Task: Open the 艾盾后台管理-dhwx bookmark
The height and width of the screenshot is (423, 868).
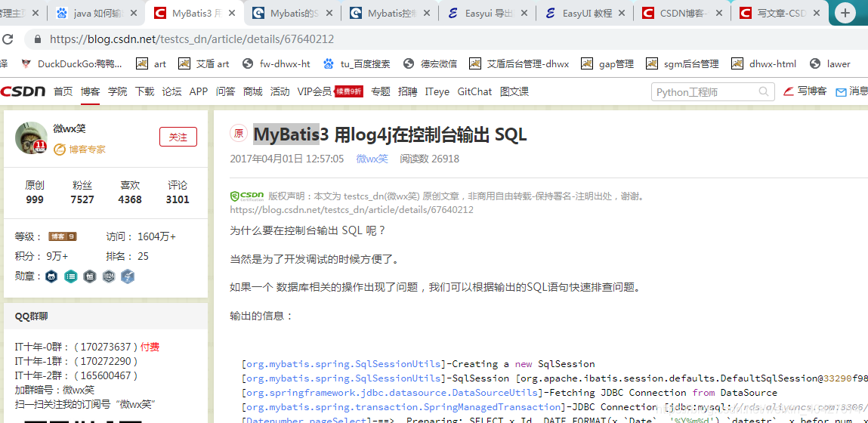Action: pos(519,63)
